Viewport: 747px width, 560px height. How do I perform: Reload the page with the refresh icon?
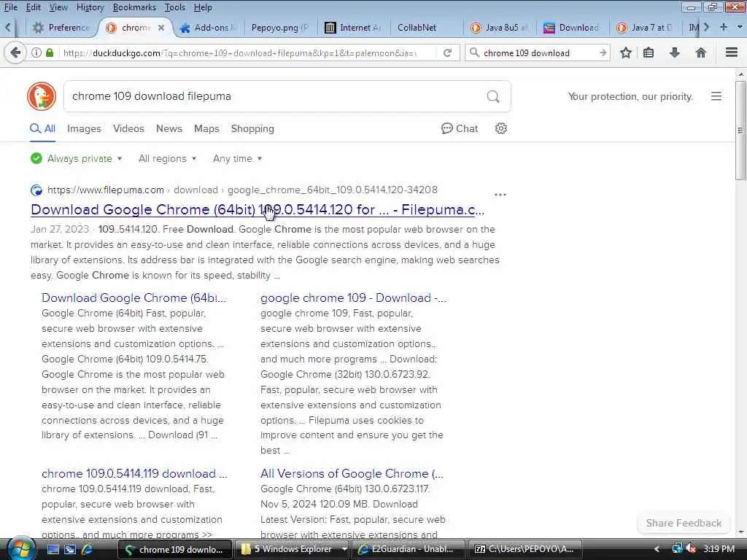pos(447,52)
